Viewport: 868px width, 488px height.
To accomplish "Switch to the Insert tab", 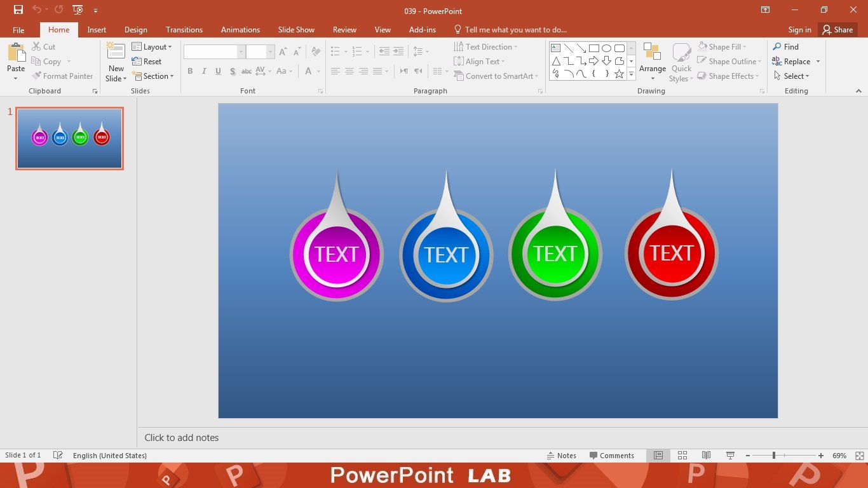I will [97, 30].
